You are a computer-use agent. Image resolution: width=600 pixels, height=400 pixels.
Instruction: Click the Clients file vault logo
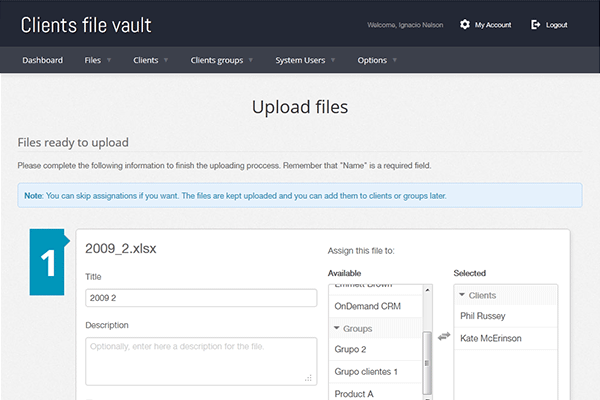coord(86,25)
